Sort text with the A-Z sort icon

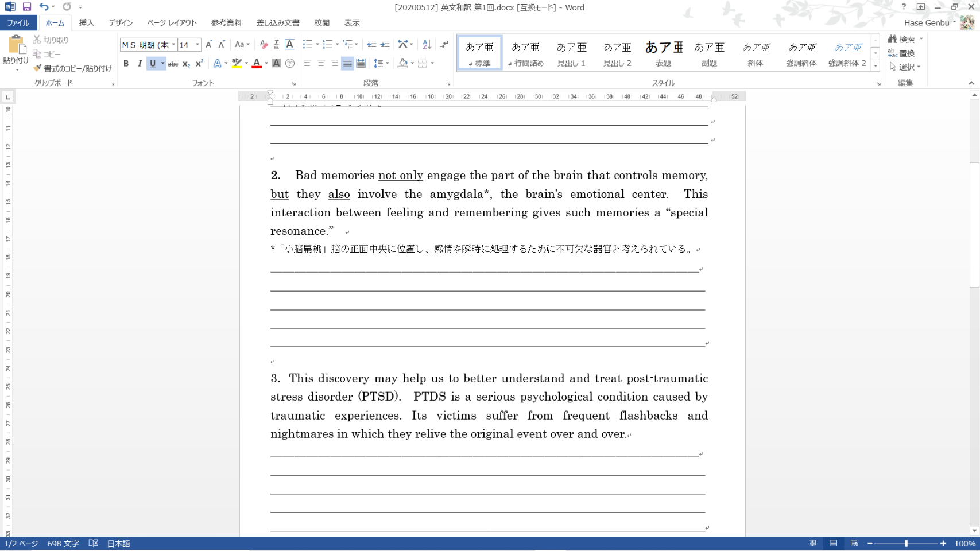tap(427, 45)
